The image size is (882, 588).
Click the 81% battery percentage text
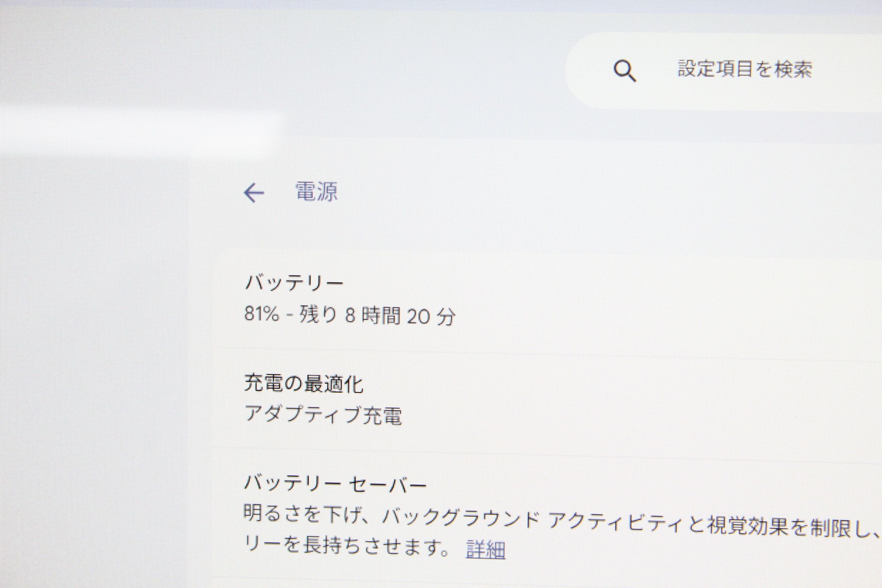(x=262, y=314)
